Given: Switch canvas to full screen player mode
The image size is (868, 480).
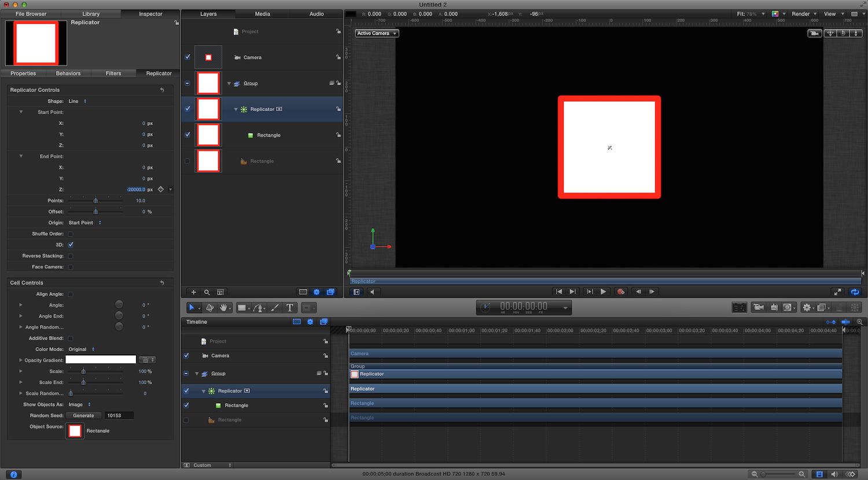Looking at the screenshot, I should coord(837,292).
